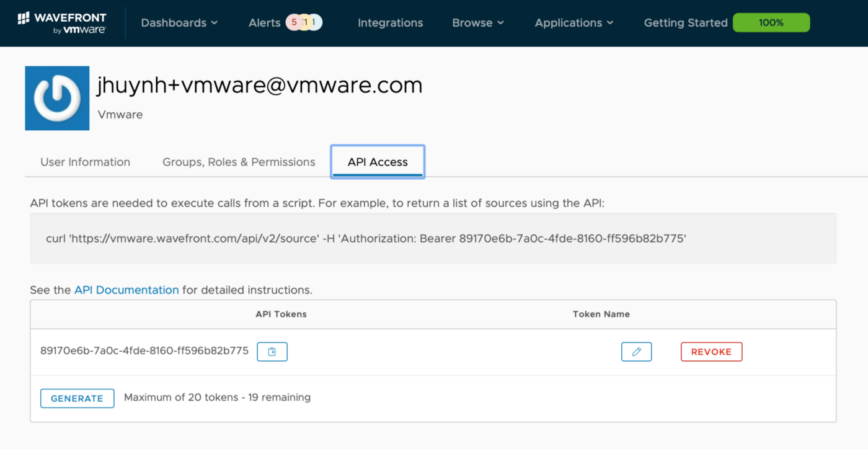Generate a new API token
868x449 pixels.
[x=77, y=398]
